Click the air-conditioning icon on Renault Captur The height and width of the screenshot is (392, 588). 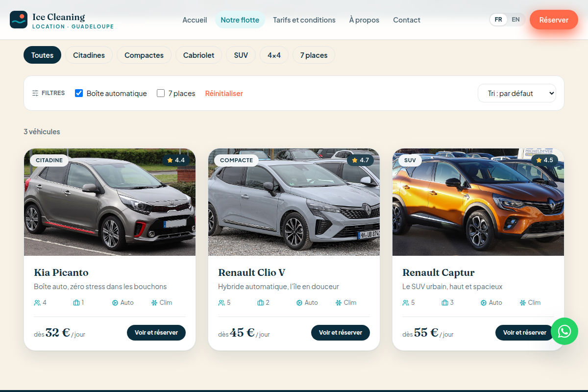[x=523, y=303]
